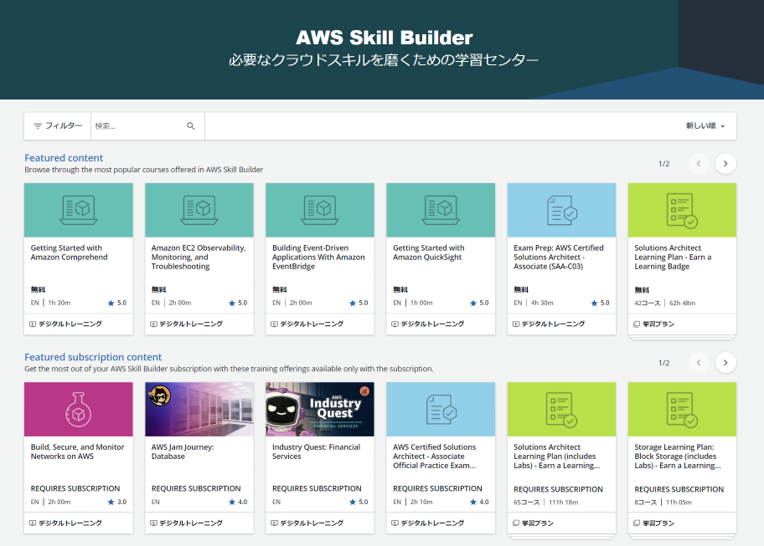The height and width of the screenshot is (546, 764).
Task: Open AWS Jam Journey: Database title
Action: click(x=183, y=452)
